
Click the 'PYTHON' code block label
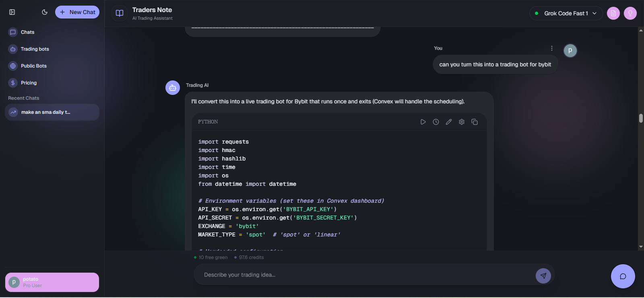click(x=208, y=122)
